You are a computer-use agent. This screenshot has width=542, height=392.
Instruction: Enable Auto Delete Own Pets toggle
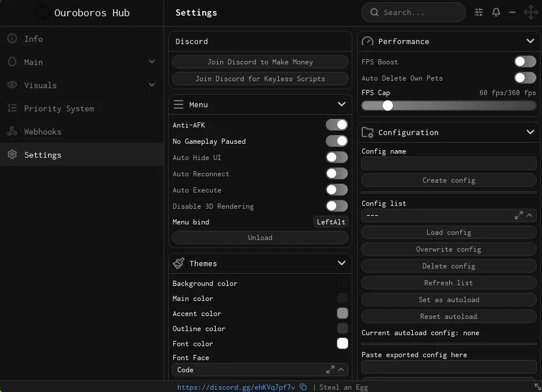525,78
